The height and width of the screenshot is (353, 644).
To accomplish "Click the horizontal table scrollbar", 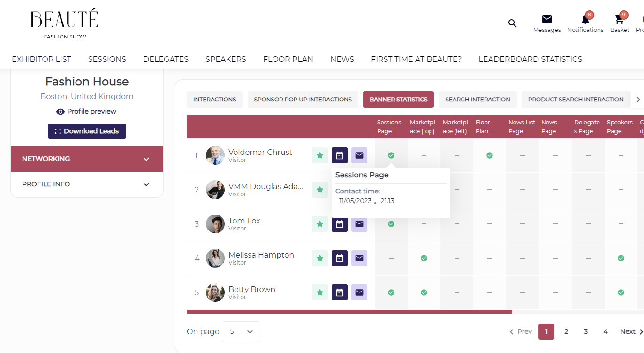I will [x=349, y=312].
